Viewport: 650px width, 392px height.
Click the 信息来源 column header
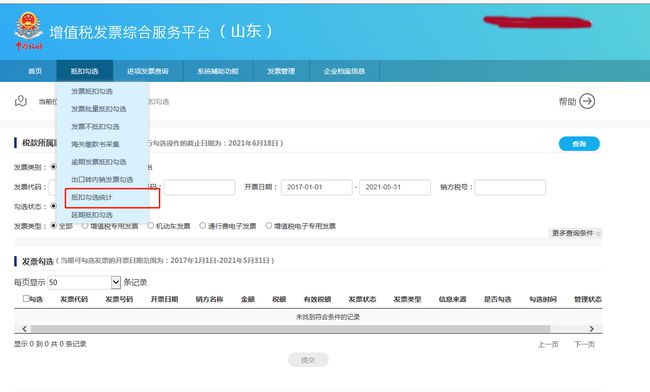coord(453,299)
